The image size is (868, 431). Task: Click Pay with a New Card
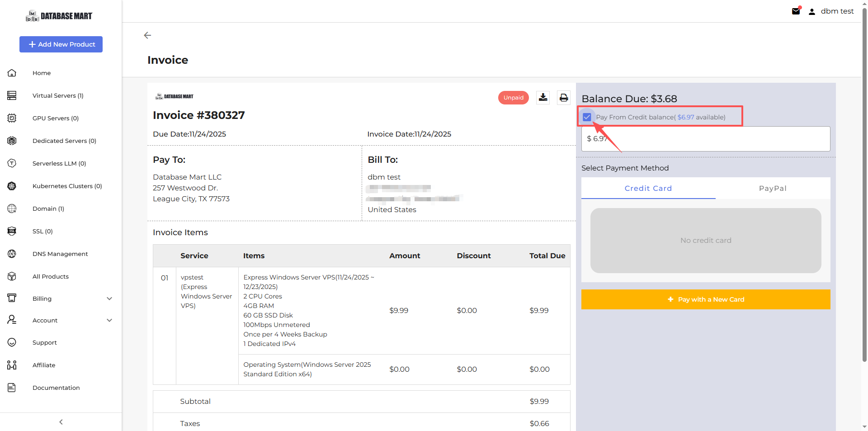tap(706, 299)
